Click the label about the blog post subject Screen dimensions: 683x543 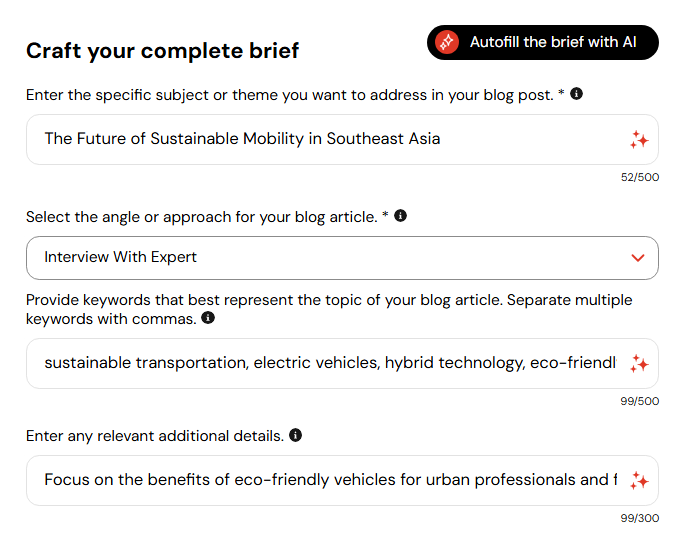[x=295, y=95]
